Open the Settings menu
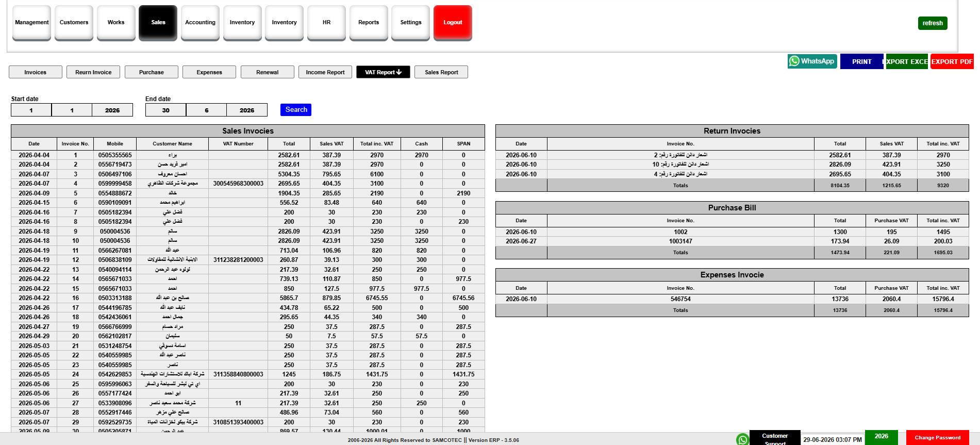This screenshot has width=980, height=445. point(411,23)
